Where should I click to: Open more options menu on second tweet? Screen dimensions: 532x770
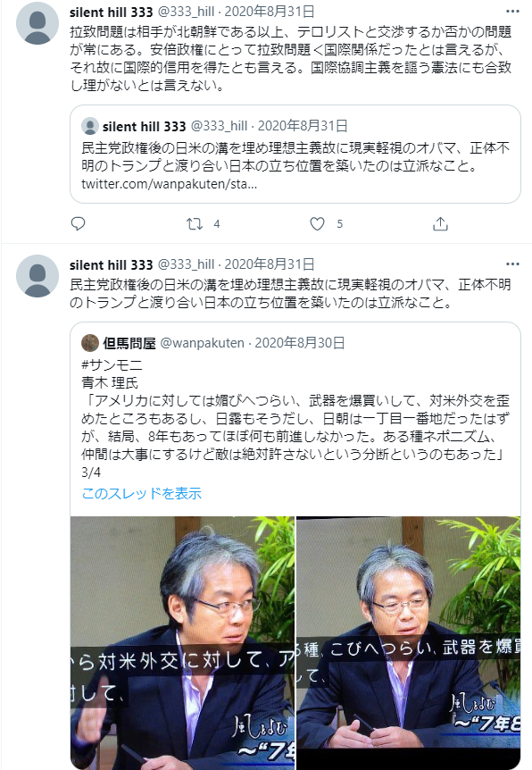pos(512,264)
